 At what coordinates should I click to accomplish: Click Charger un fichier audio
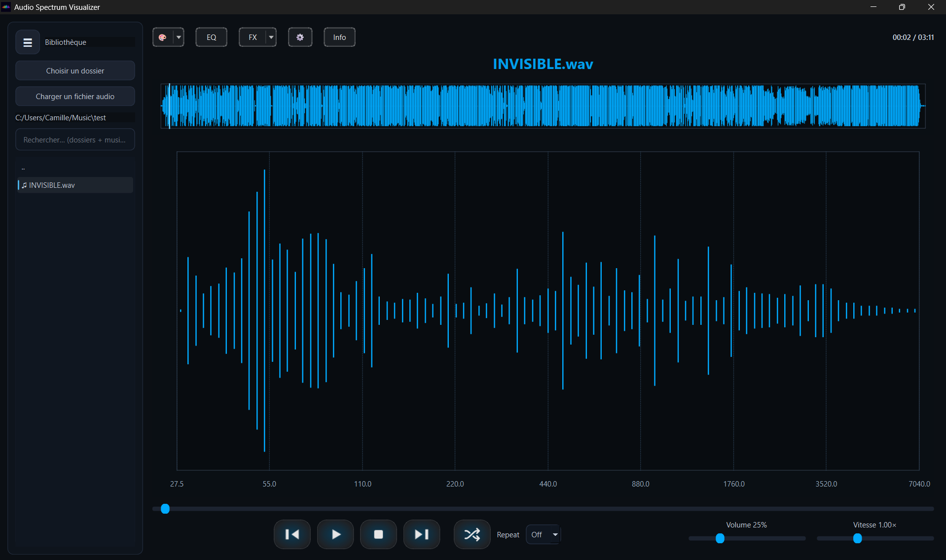(x=74, y=96)
